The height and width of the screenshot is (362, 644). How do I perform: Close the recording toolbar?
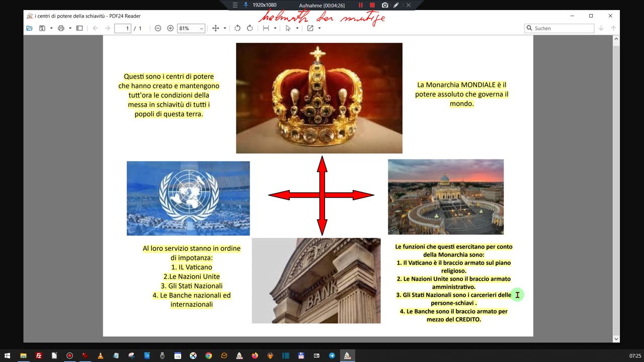pos(409,5)
